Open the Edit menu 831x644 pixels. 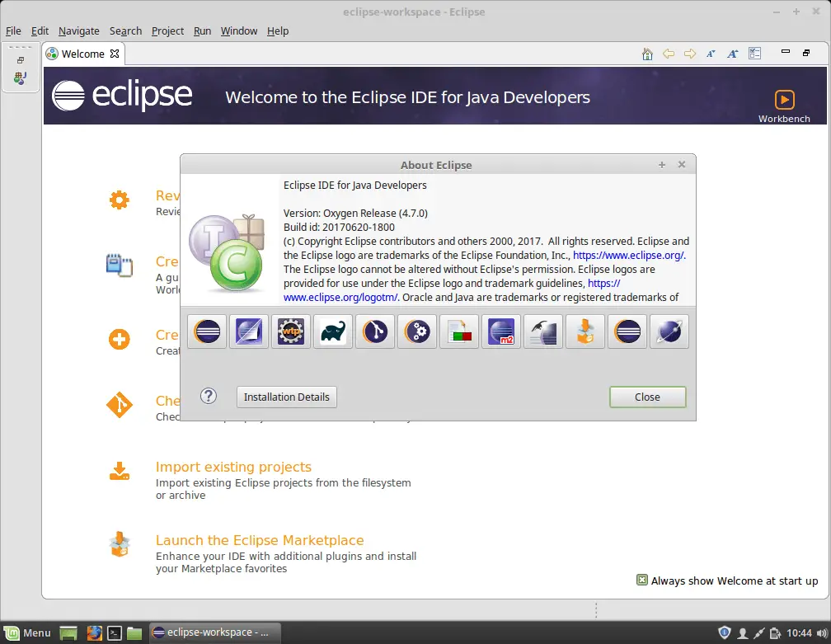[x=40, y=31]
